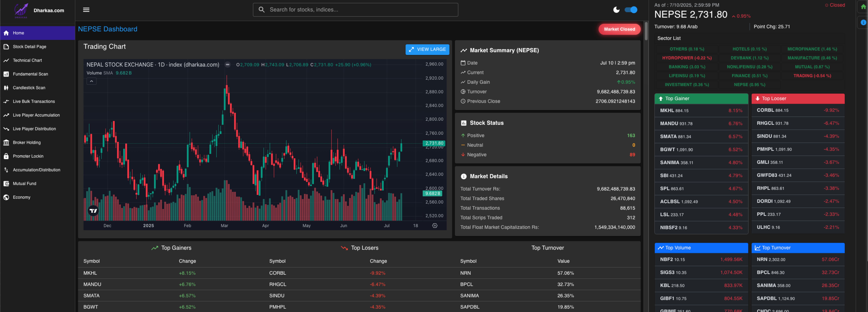868x312 pixels.
Task: Open the Technical Chart menu item
Action: (28, 60)
